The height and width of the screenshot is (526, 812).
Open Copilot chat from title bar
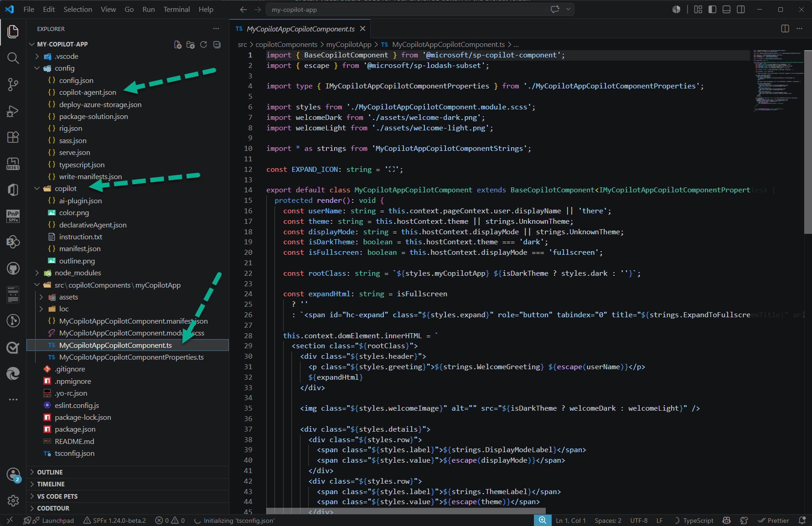pyautogui.click(x=555, y=9)
